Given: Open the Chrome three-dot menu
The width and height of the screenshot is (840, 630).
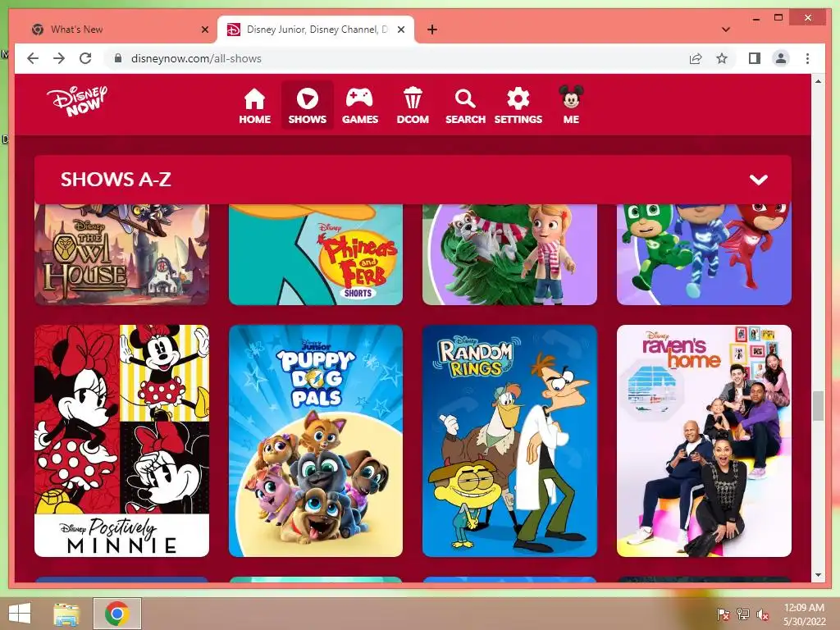Looking at the screenshot, I should 807,58.
